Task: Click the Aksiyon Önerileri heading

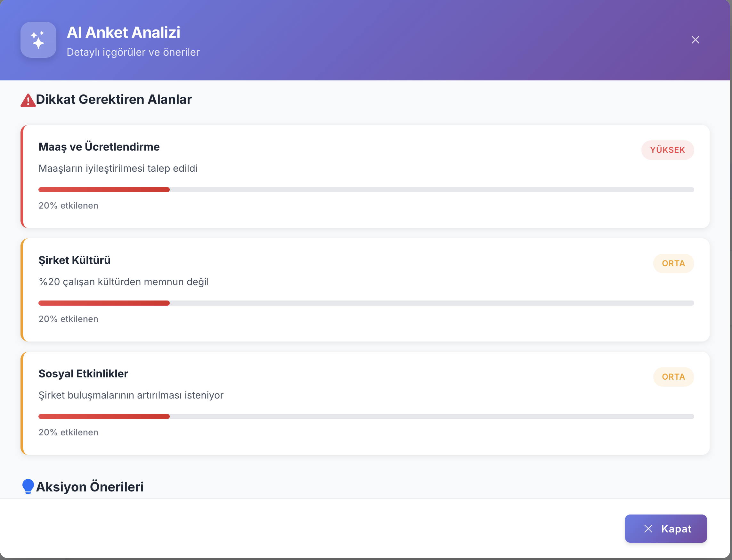Action: 90,487
